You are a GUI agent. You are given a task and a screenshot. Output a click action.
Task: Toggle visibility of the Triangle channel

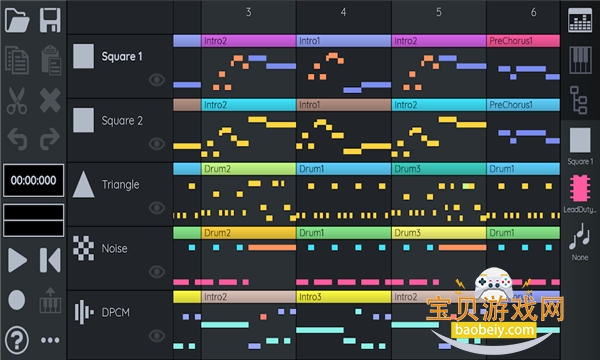157,207
